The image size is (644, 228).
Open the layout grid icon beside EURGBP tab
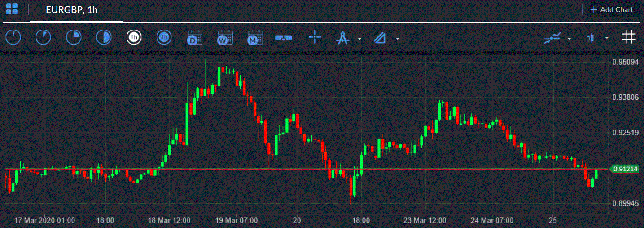point(12,9)
